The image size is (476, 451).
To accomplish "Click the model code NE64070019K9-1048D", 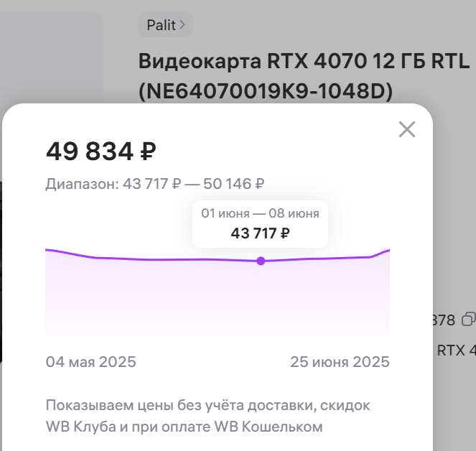I will pos(266,91).
